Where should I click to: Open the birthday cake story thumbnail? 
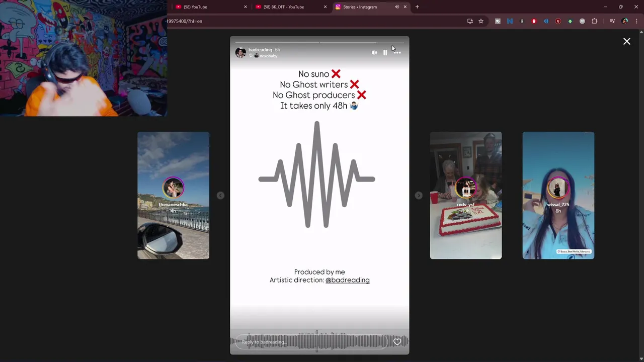(x=465, y=196)
